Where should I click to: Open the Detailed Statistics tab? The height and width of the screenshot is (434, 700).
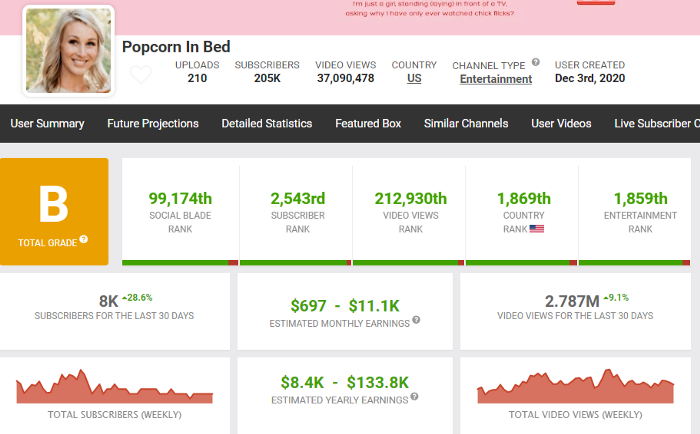coord(267,124)
